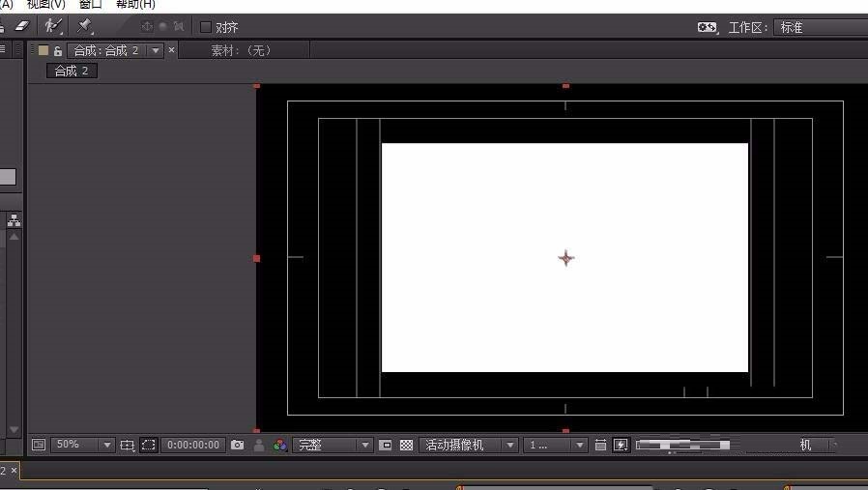Image resolution: width=868 pixels, height=490 pixels.
Task: Click the always preview this view icon
Action: click(39, 445)
